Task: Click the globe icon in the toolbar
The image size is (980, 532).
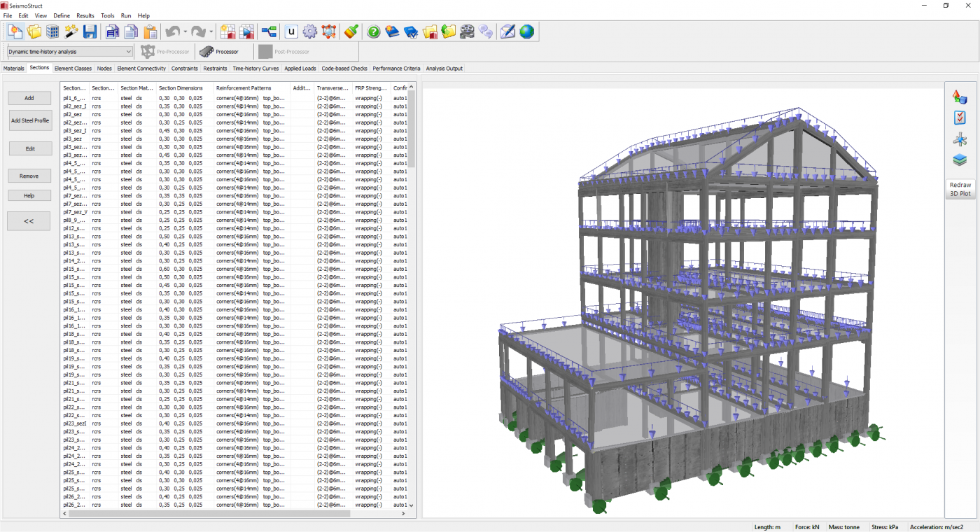Action: pyautogui.click(x=526, y=31)
